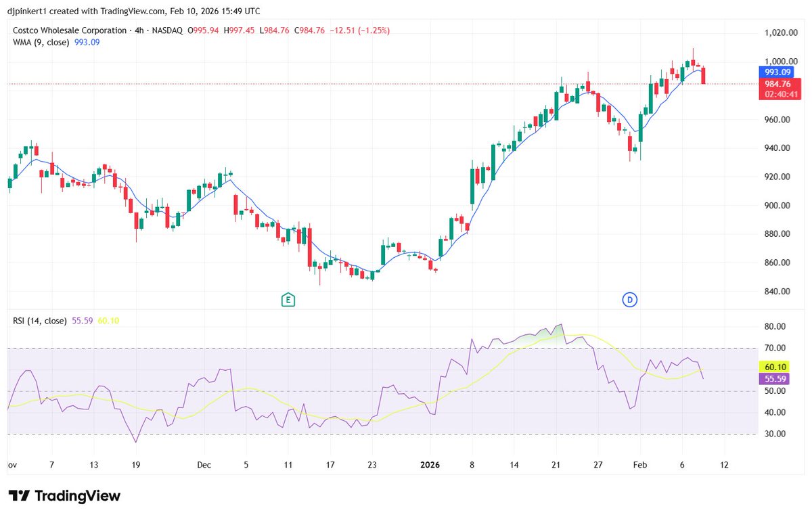Click the 880.00 price axis label

coord(778,234)
